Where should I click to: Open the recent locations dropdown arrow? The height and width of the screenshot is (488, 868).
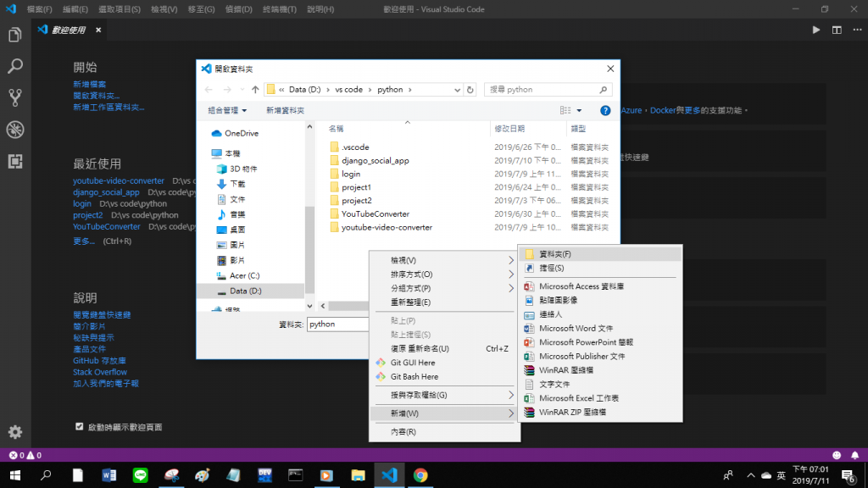point(242,90)
